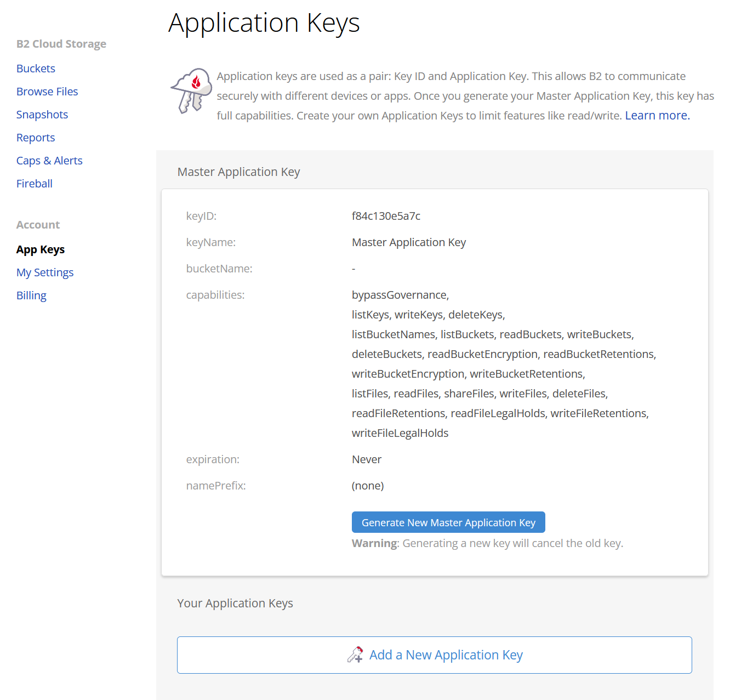Image resolution: width=747 pixels, height=700 pixels.
Task: Open the Fireball page
Action: (x=35, y=184)
